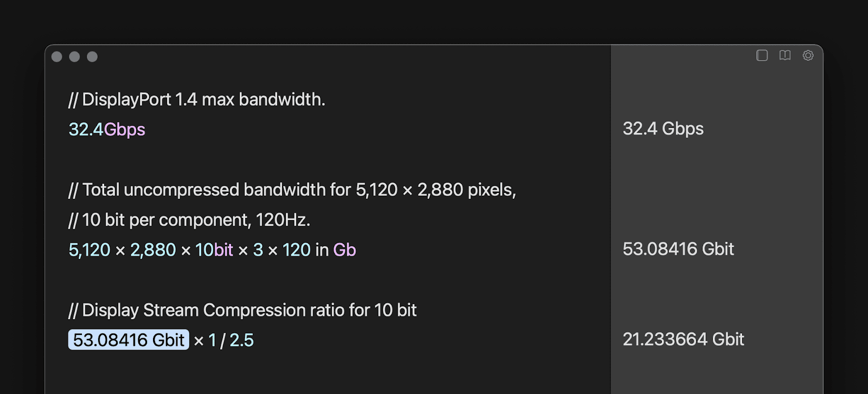Zoom window with third gray dot
Screen dimensions: 868x394
point(92,57)
